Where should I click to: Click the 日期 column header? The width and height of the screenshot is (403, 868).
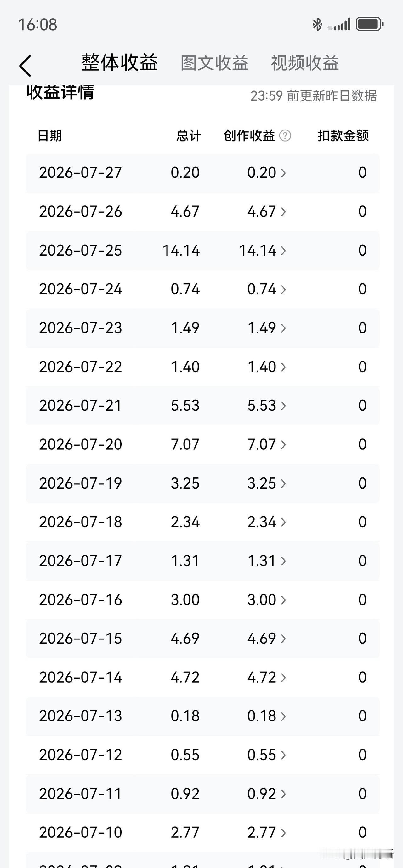click(x=50, y=136)
